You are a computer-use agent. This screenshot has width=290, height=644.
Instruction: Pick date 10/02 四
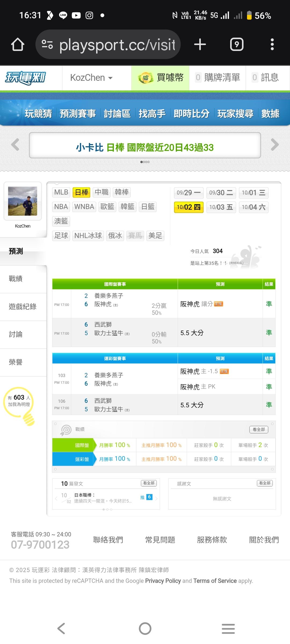point(189,207)
